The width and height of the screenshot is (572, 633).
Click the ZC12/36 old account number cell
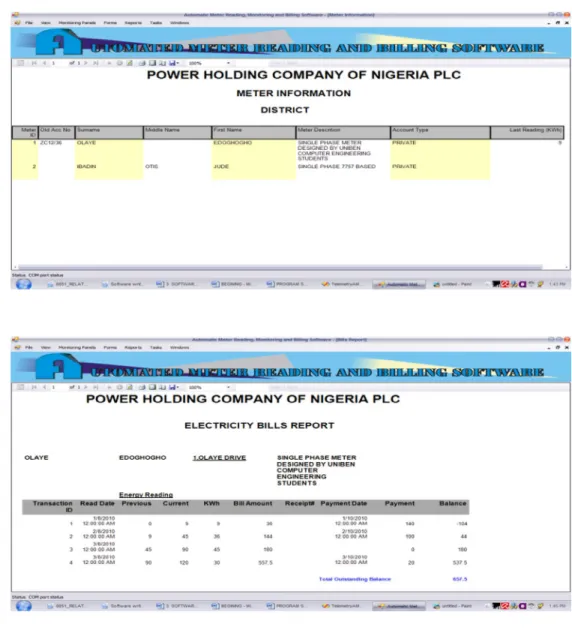(51, 143)
